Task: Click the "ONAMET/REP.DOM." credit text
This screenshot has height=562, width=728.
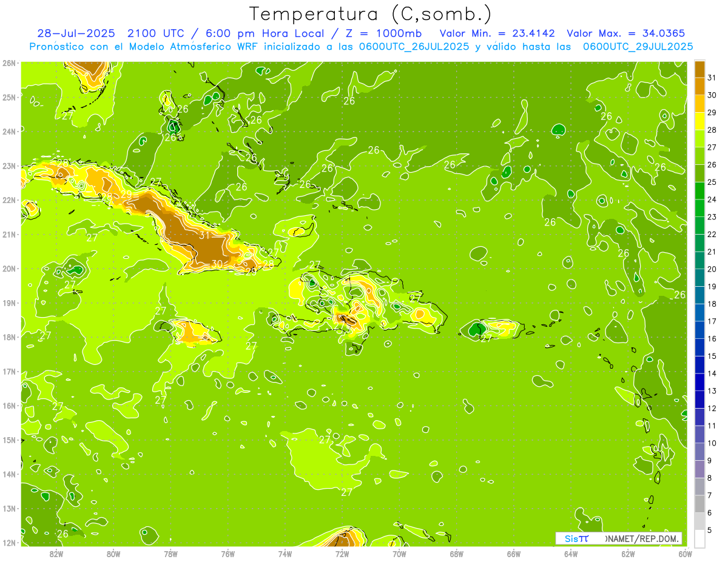Action: 642,538
